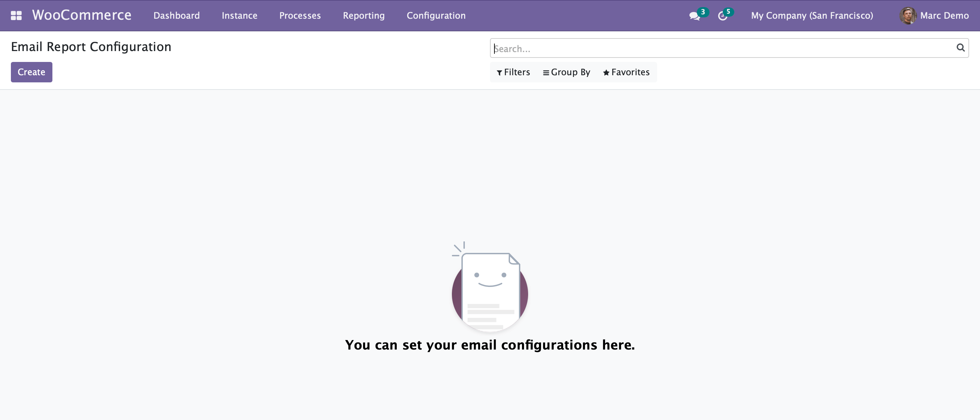The image size is (980, 420).
Task: Open the Configuration menu
Action: click(436, 16)
